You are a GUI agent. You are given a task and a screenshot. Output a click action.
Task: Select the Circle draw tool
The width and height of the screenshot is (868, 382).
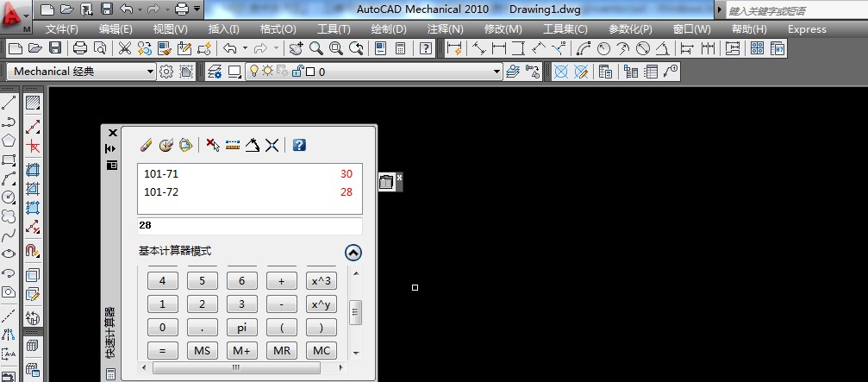[9, 197]
